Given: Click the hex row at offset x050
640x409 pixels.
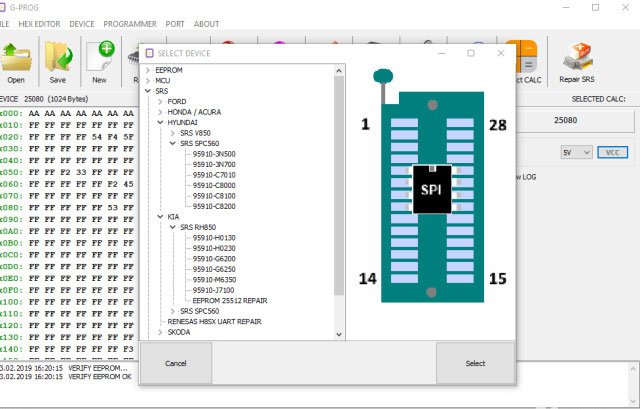Looking at the screenshot, I should coord(67,172).
